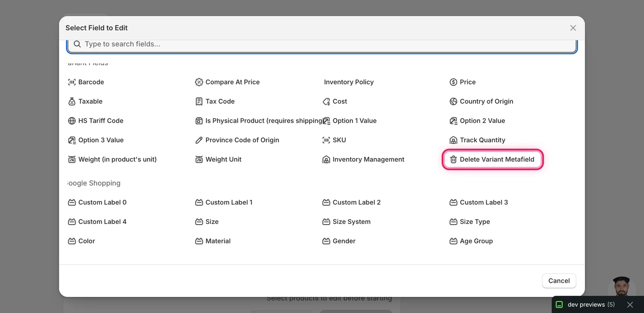Click the search magnifier icon
The height and width of the screenshot is (313, 644).
click(x=77, y=44)
